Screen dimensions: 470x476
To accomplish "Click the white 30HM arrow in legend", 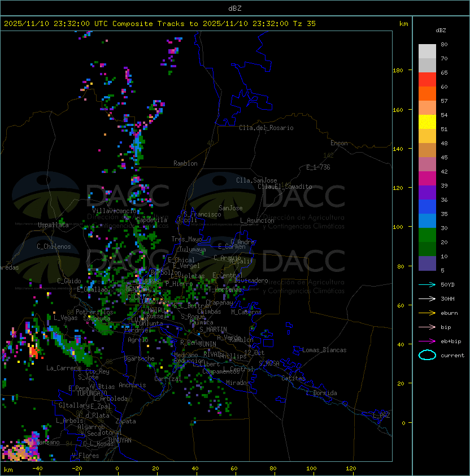I will click(x=427, y=298).
